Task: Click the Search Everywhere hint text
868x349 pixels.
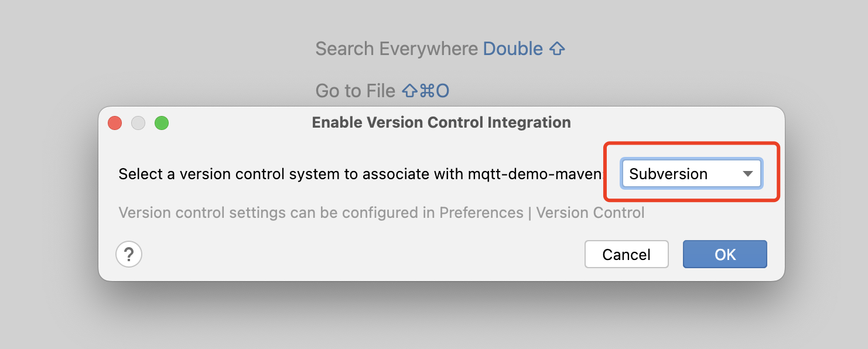Action: [x=397, y=49]
